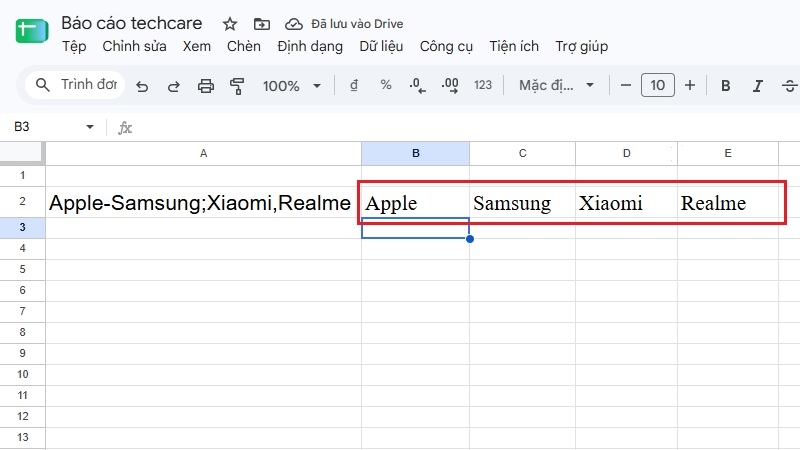The image size is (800, 450).
Task: Click the cell containing Xiaomi
Action: coord(627,202)
